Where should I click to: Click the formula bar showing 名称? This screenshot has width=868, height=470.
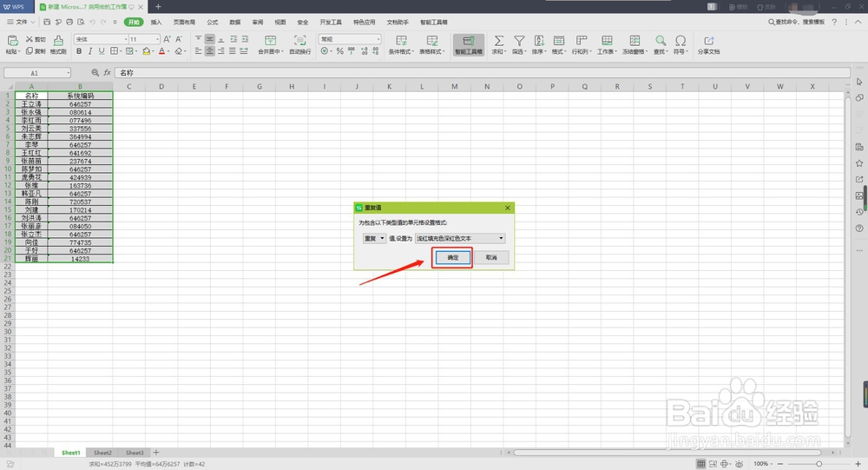482,73
